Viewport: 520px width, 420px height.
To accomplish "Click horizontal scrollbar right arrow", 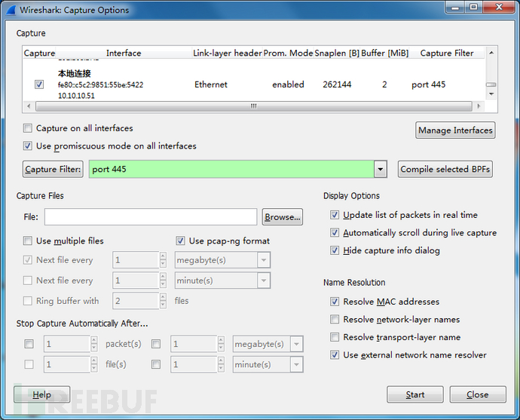I will [x=479, y=106].
